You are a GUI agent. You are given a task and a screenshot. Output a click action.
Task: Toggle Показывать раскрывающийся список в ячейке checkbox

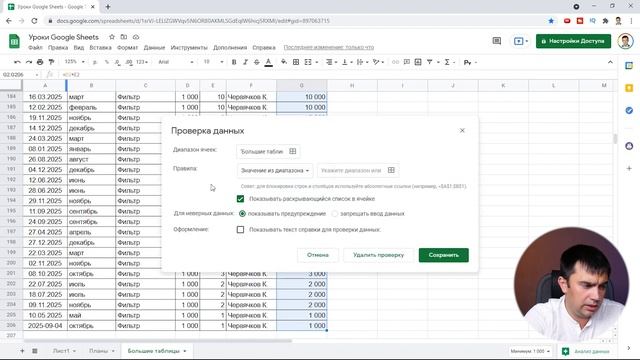[x=240, y=199]
